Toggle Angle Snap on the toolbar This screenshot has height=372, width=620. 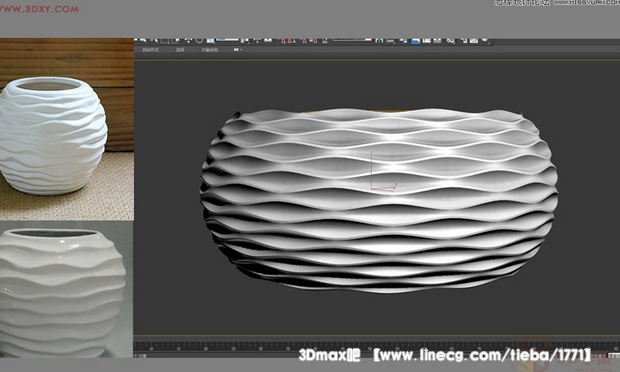(x=290, y=41)
